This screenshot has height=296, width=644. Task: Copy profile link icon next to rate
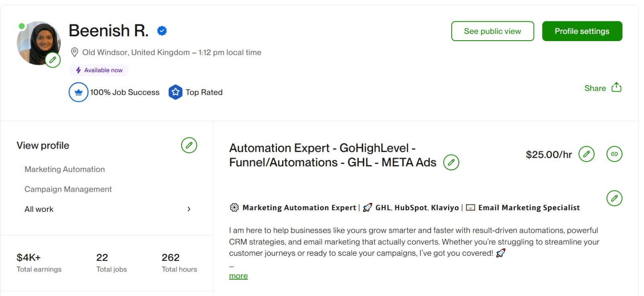coord(614,154)
